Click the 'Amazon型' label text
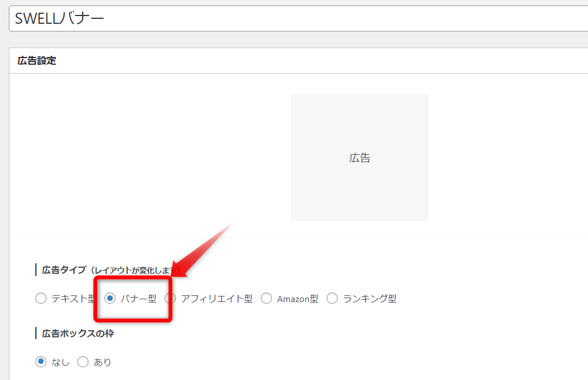 point(297,299)
